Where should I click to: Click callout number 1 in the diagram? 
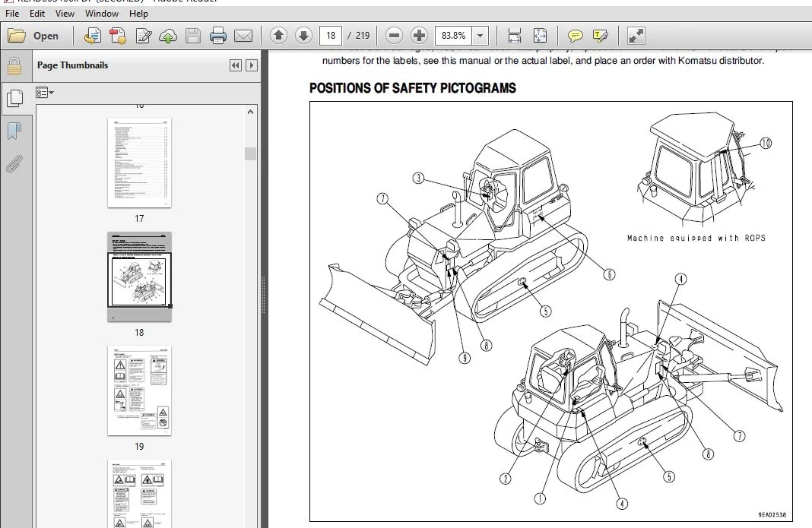pyautogui.click(x=540, y=498)
